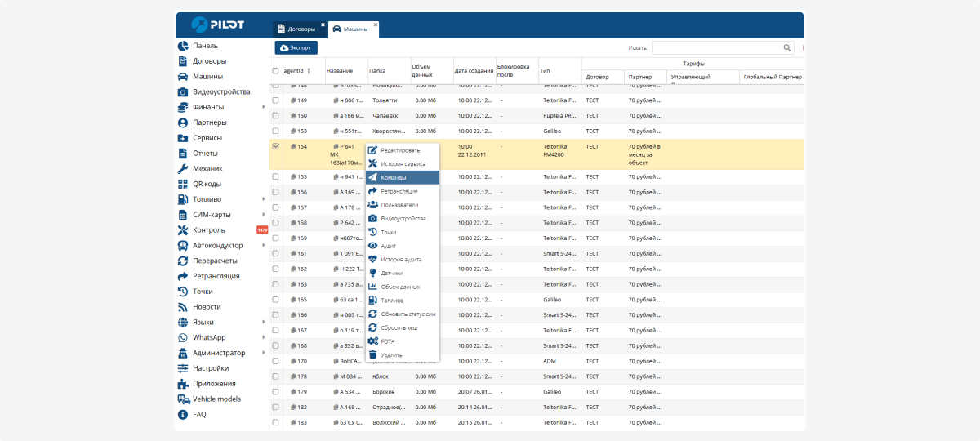Choose История сервиса in context menu
The image size is (980, 441).
point(402,163)
